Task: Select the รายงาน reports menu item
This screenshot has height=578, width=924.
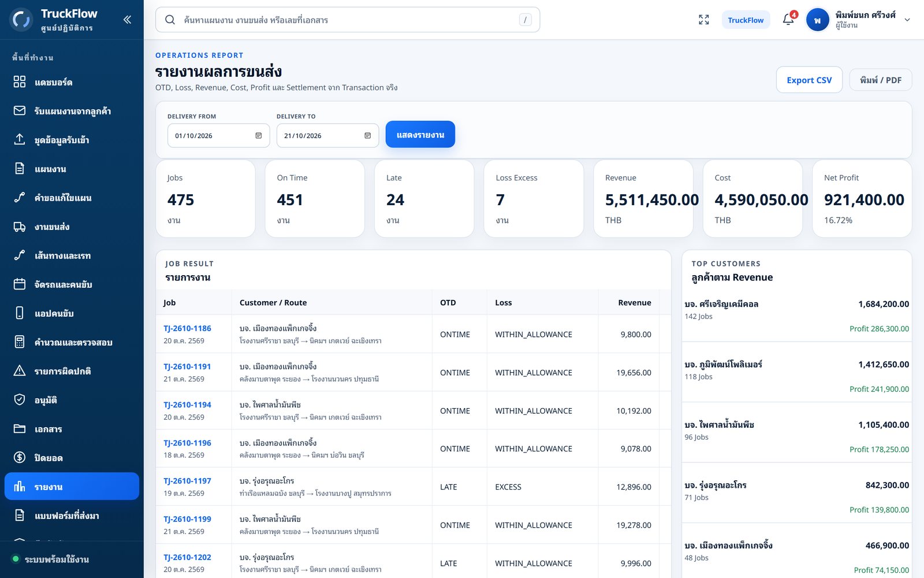Action: coord(72,487)
